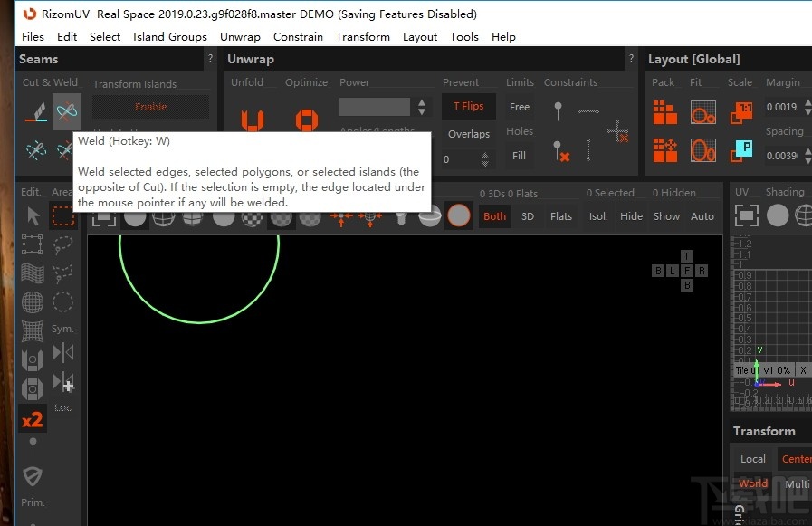Image resolution: width=812 pixels, height=526 pixels.
Task: Toggle Overlaps prevention
Action: [468, 133]
